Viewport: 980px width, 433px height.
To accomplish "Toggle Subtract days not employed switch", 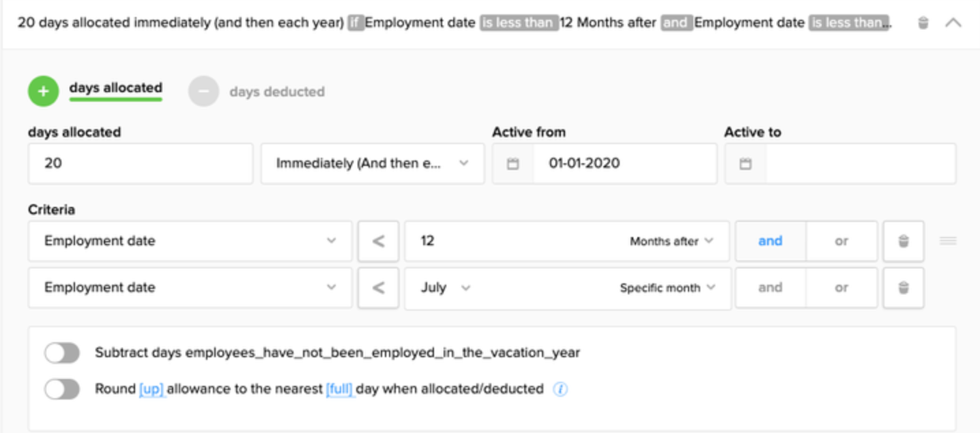I will pos(62,353).
